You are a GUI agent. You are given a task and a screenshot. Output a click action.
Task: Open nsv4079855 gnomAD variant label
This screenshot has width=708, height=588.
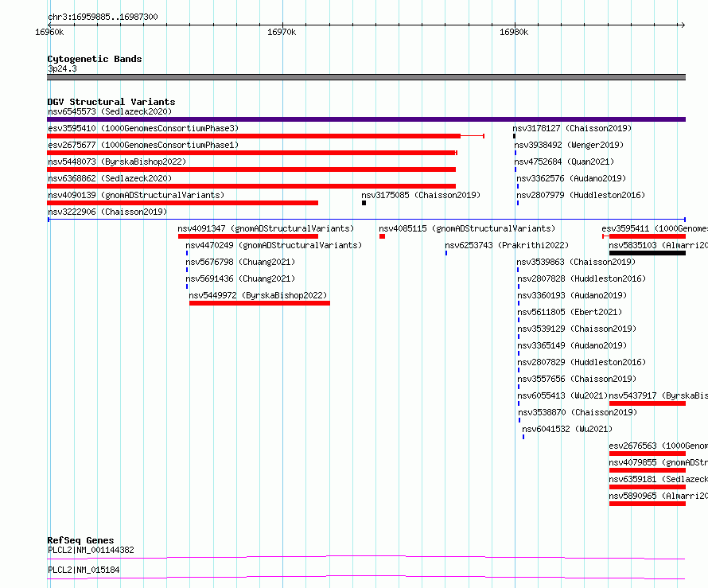coord(659,462)
